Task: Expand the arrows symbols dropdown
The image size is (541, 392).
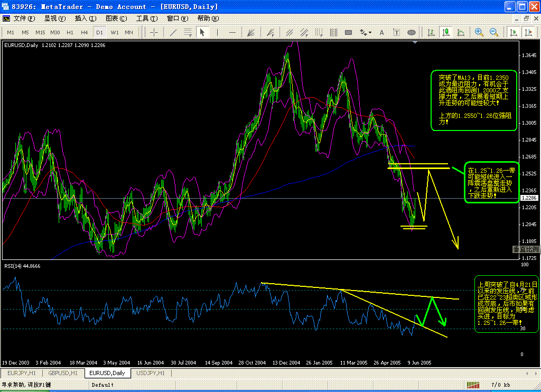Action: (x=370, y=32)
